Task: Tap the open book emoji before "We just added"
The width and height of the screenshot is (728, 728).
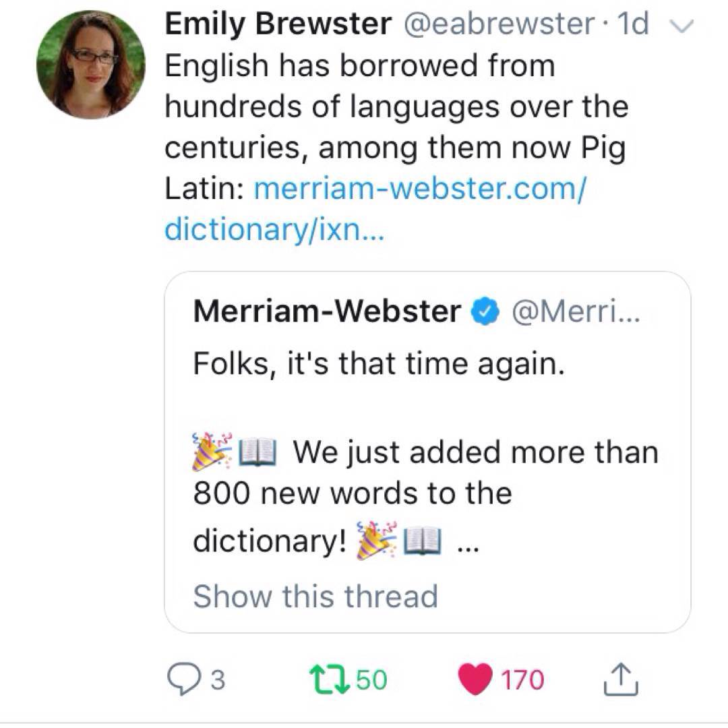Action: 258,452
